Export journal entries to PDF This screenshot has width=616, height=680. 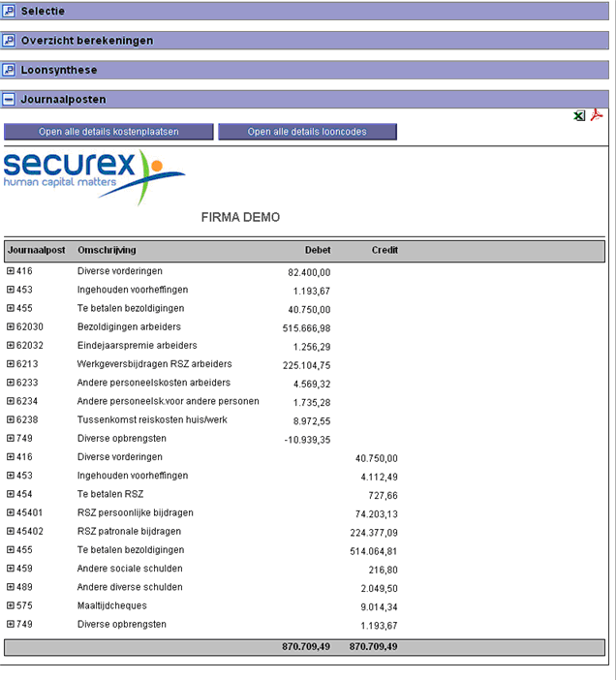click(597, 115)
